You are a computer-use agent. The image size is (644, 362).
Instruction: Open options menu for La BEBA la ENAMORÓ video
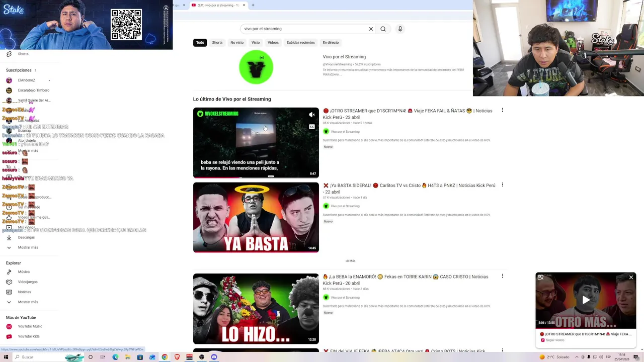coord(502,276)
